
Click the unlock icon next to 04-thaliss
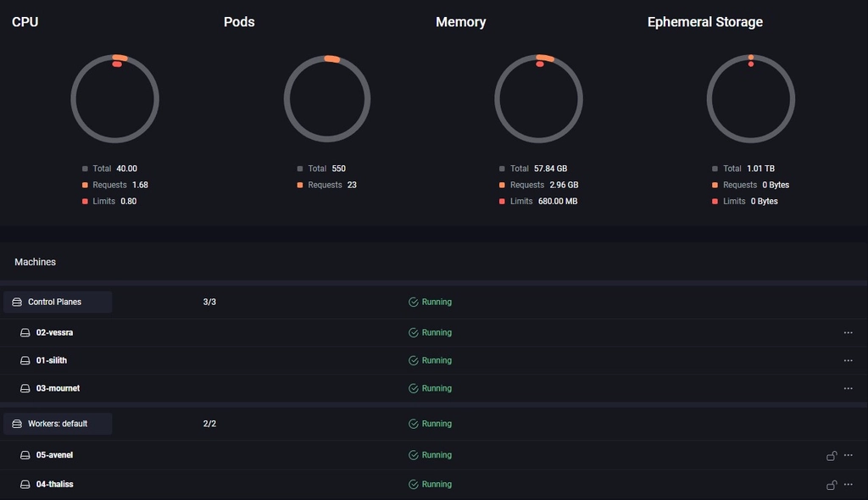[x=831, y=484]
